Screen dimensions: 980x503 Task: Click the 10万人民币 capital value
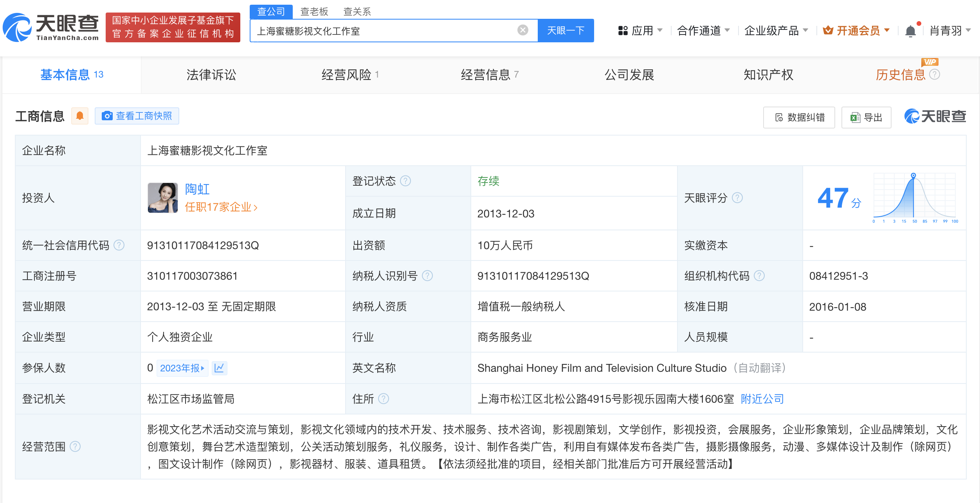point(505,245)
